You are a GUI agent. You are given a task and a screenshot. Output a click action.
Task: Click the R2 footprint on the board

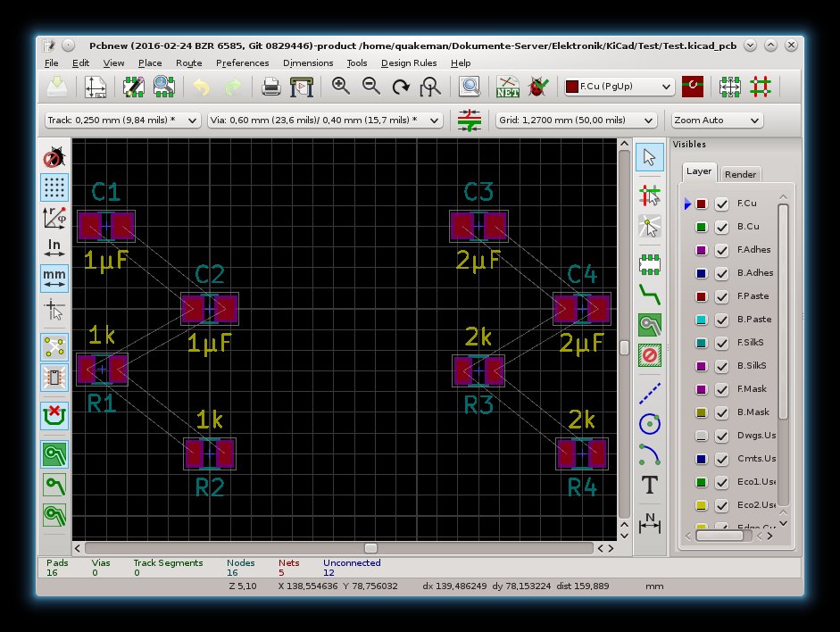point(210,453)
